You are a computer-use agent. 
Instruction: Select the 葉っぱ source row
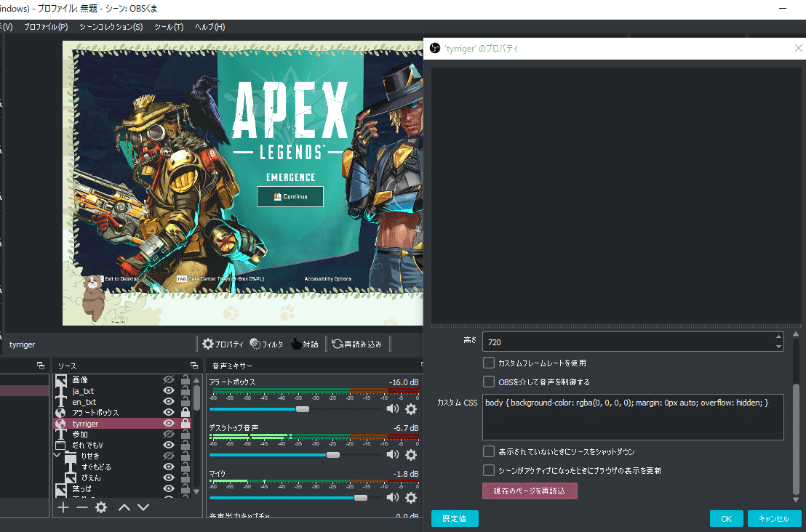[122, 489]
